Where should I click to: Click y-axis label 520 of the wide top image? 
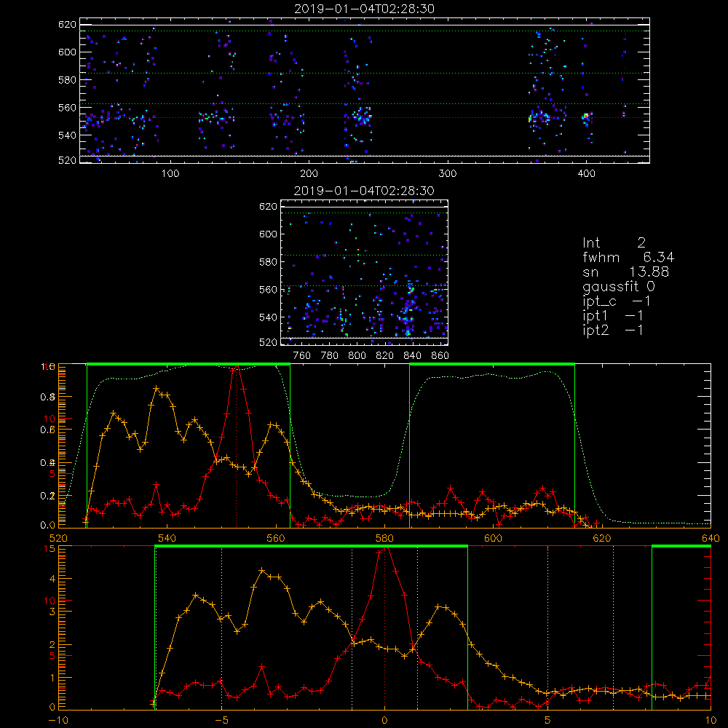click(x=67, y=160)
